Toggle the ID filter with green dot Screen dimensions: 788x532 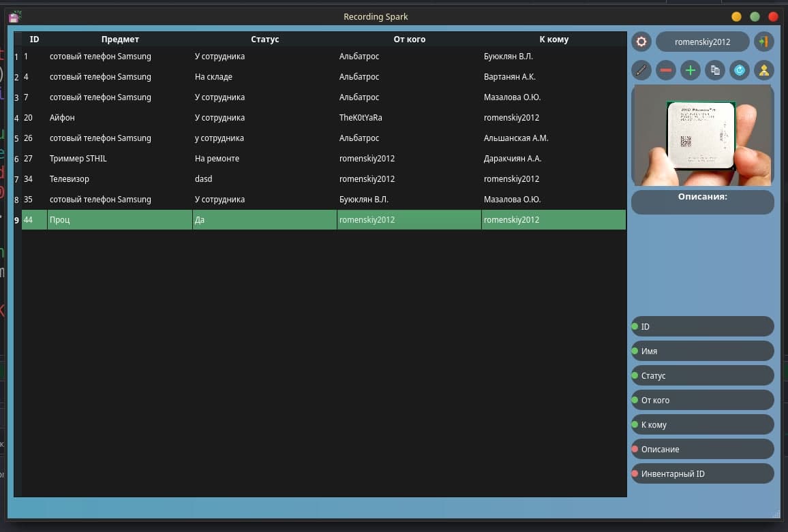pyautogui.click(x=702, y=327)
